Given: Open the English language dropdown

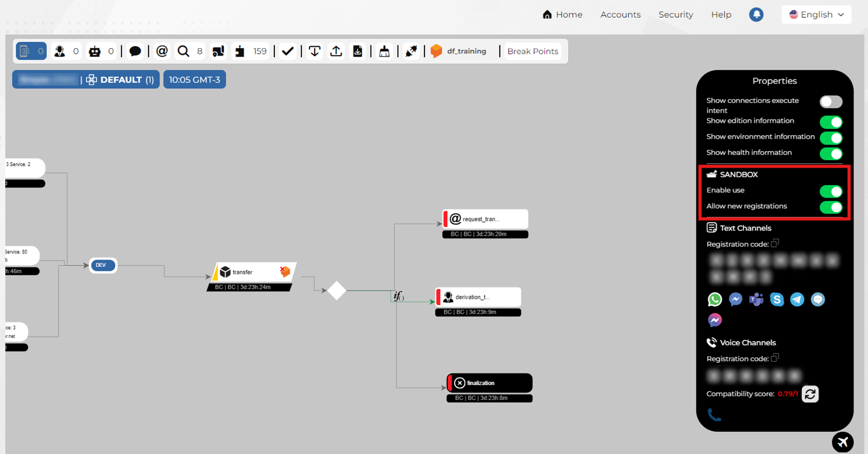Looking at the screenshot, I should (816, 15).
